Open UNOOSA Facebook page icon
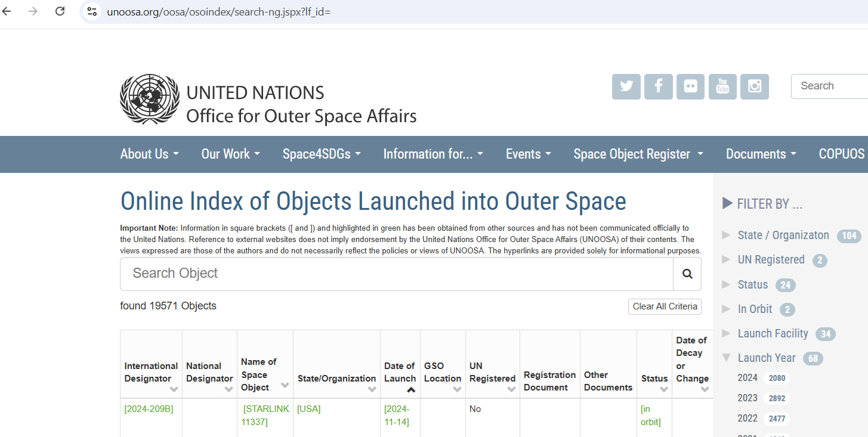Viewport: 868px width, 437px height. click(659, 86)
